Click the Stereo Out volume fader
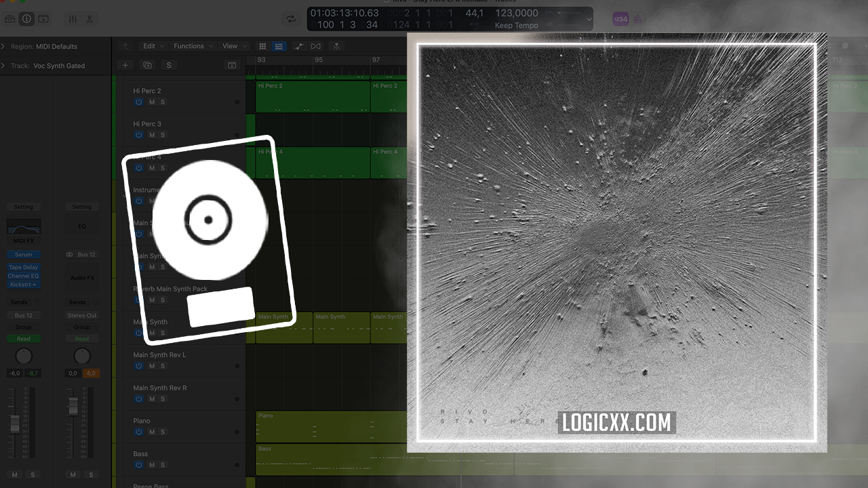The image size is (868, 488). [73, 406]
